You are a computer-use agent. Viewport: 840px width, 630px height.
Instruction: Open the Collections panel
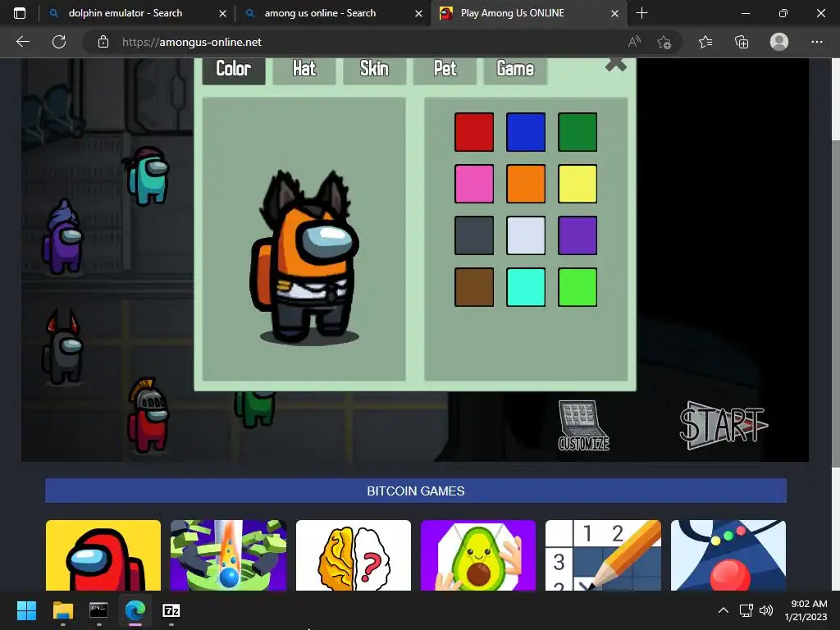pyautogui.click(x=742, y=42)
